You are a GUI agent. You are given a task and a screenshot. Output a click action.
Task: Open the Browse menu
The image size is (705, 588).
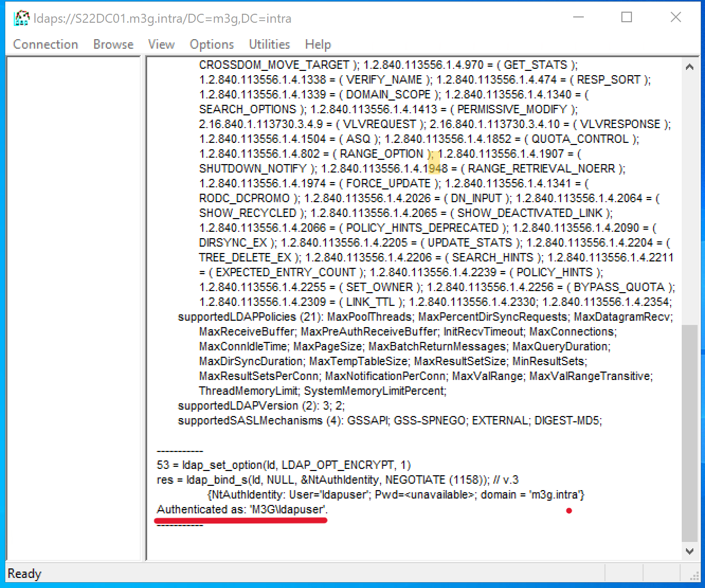[x=113, y=44]
